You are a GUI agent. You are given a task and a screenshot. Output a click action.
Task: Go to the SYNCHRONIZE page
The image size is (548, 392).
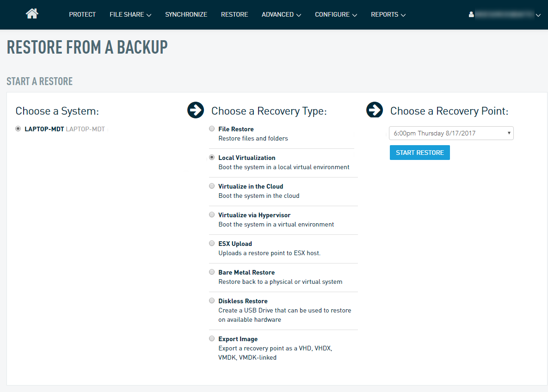[186, 14]
